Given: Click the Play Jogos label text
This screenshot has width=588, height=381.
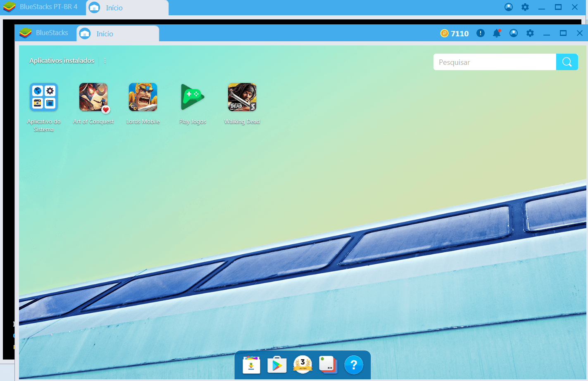Looking at the screenshot, I should coord(193,122).
